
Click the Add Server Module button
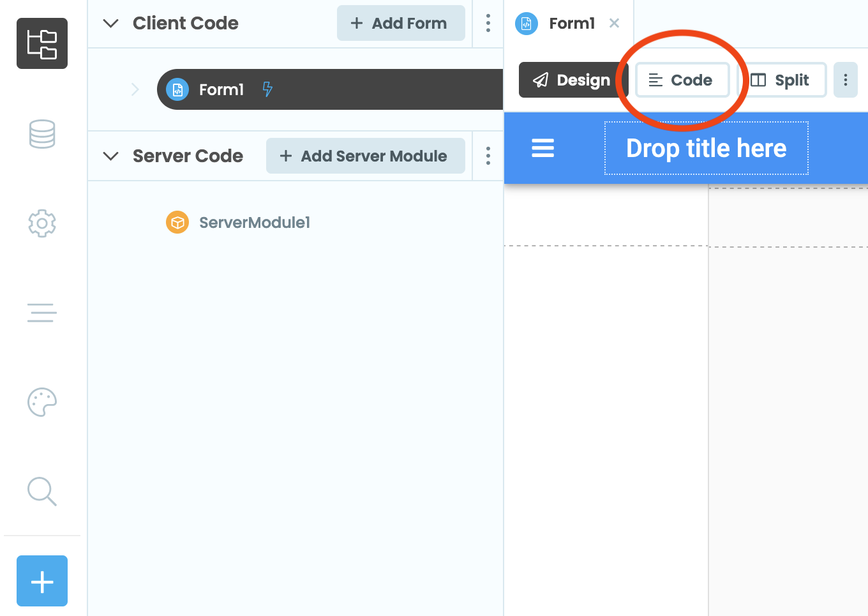(x=365, y=155)
